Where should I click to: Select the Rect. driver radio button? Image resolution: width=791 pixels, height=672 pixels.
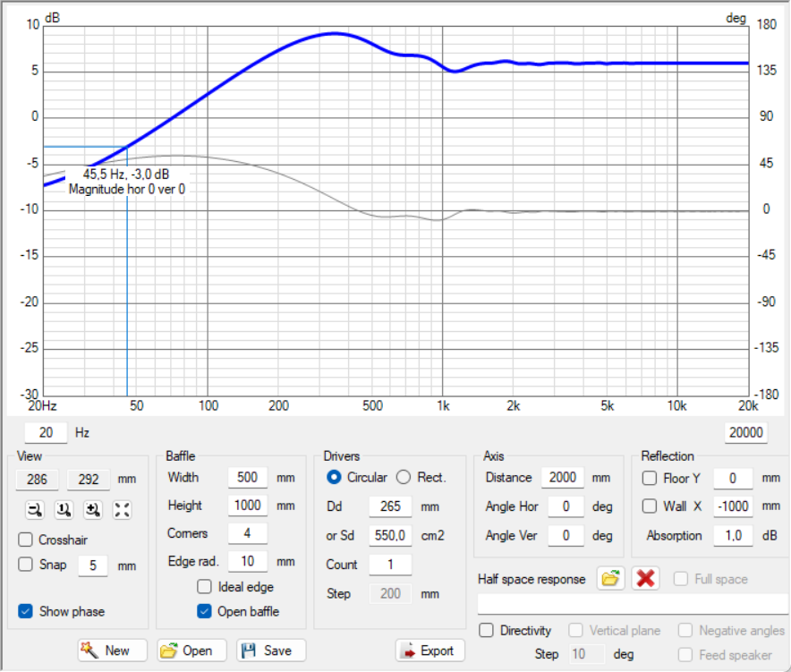point(404,477)
